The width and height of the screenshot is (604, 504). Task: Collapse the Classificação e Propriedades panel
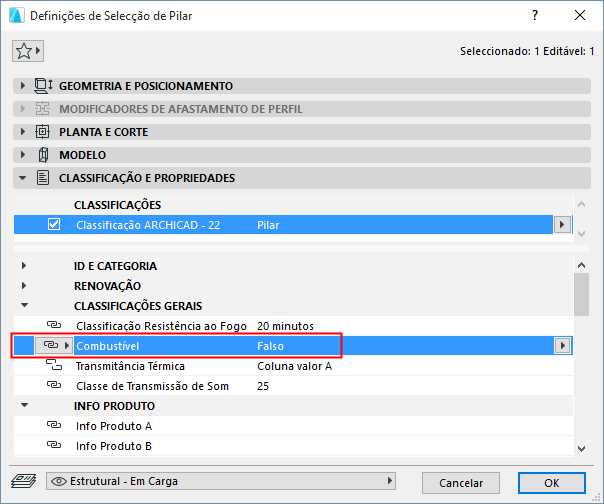pyautogui.click(x=24, y=178)
